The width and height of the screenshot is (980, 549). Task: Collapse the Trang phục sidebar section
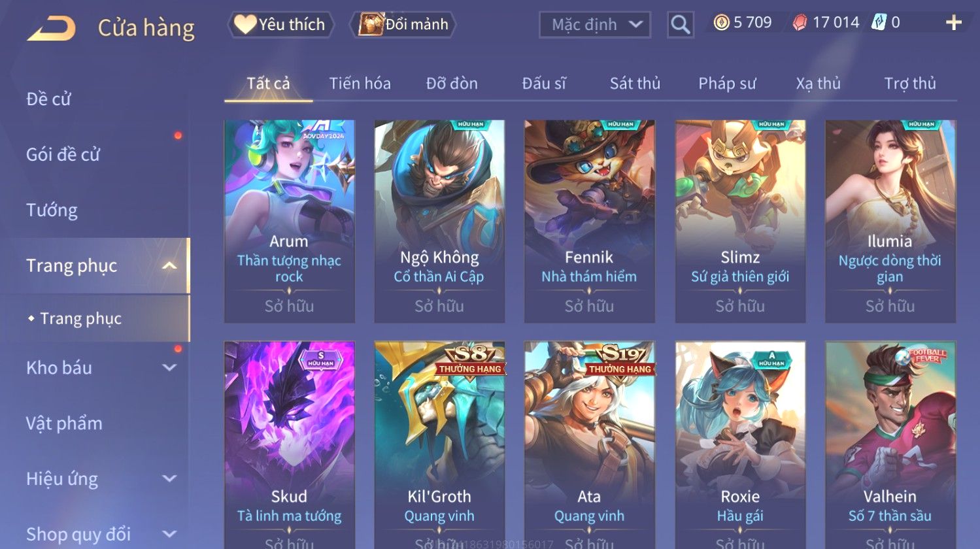pos(169,265)
